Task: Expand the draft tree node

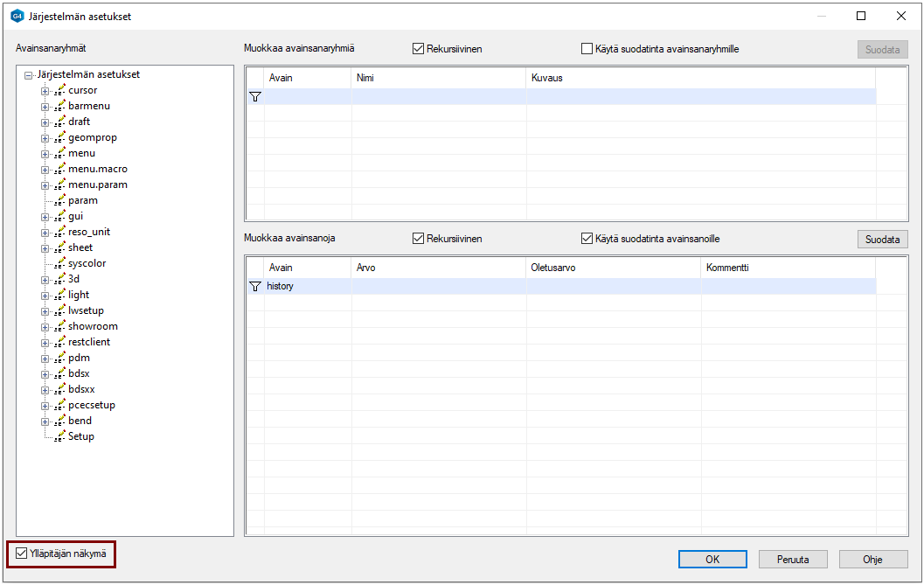Action: [x=45, y=122]
